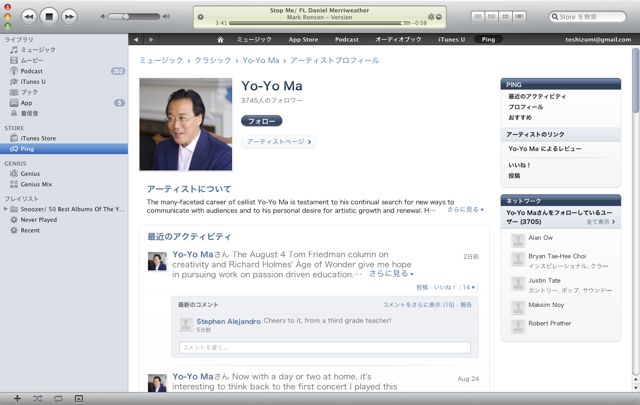This screenshot has height=405, width=640.
Task: Open the ミュージック store tab
Action: (x=254, y=40)
